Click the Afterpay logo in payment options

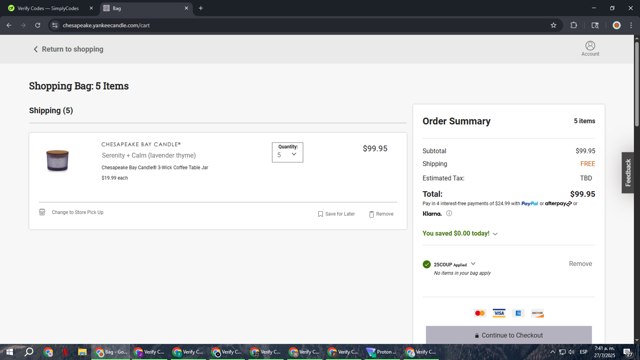(558, 203)
